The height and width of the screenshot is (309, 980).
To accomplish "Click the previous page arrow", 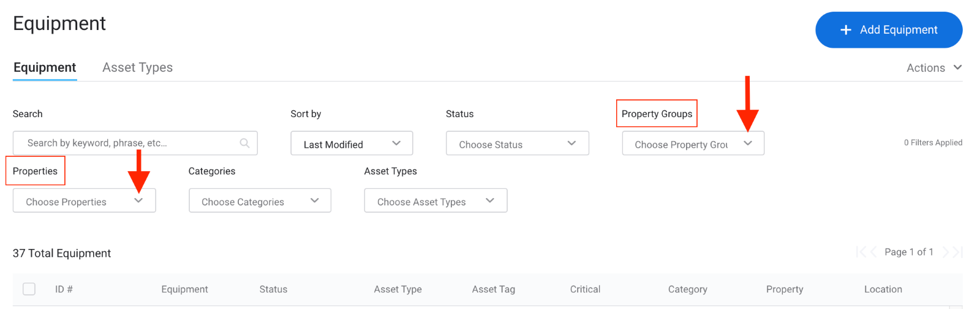I will point(873,252).
